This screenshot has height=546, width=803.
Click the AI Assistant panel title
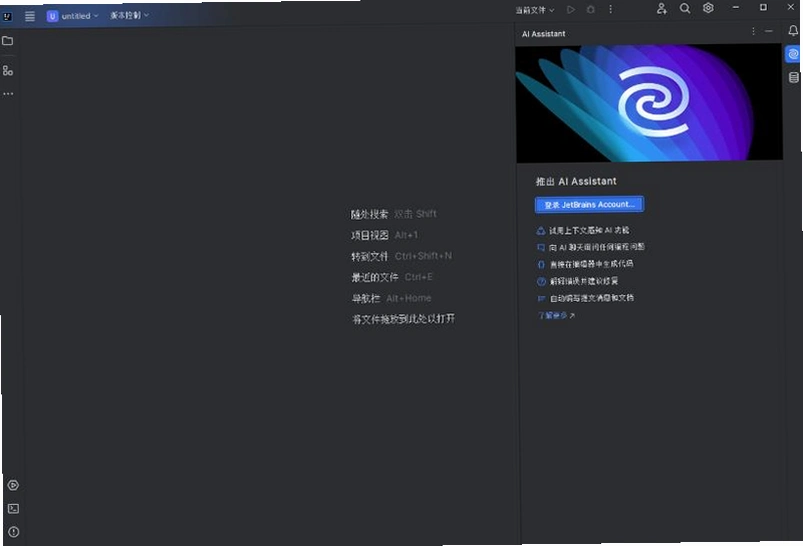point(543,34)
